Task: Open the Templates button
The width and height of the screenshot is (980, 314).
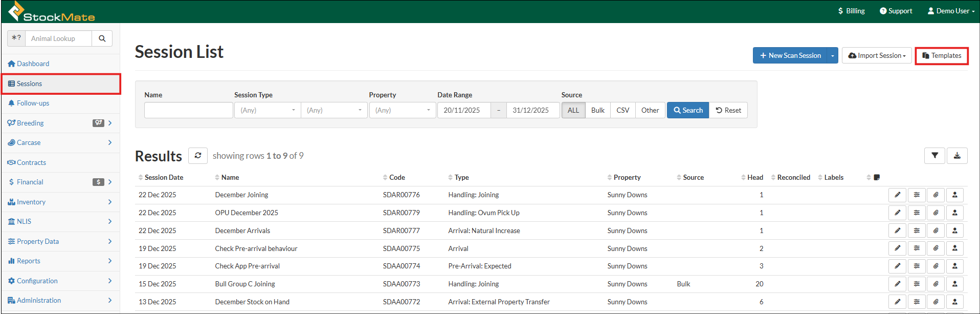Action: pyautogui.click(x=941, y=56)
